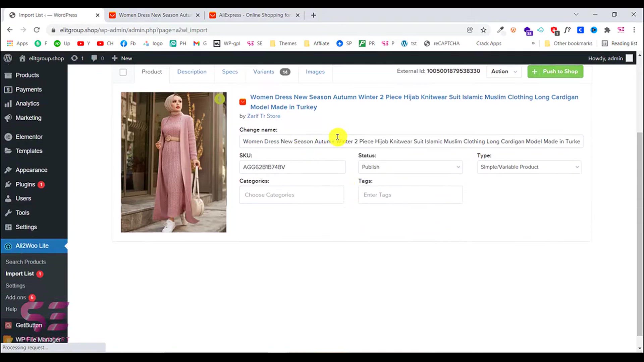644x362 pixels.
Task: Open Add-ons submenu
Action: coord(16,297)
